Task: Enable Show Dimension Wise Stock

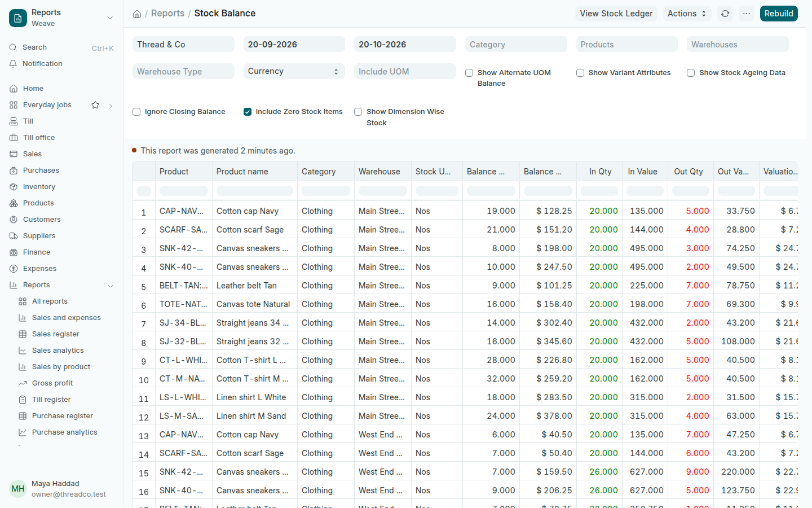Action: click(358, 112)
